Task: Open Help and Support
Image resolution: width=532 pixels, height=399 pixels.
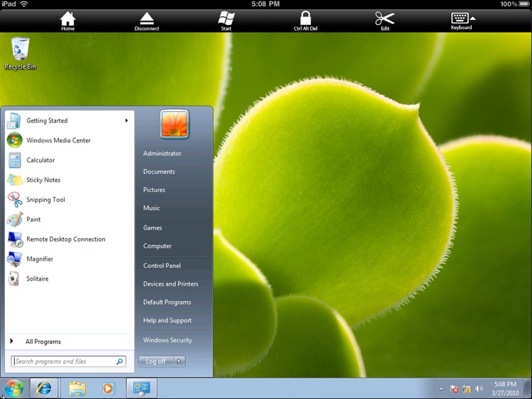Action: 167,320
